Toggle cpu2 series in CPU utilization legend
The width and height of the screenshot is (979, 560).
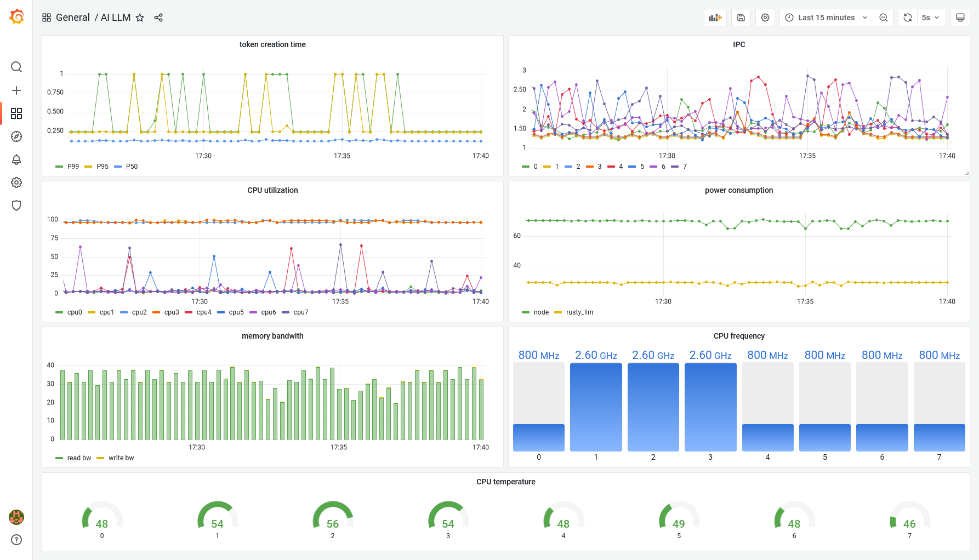[x=139, y=312]
